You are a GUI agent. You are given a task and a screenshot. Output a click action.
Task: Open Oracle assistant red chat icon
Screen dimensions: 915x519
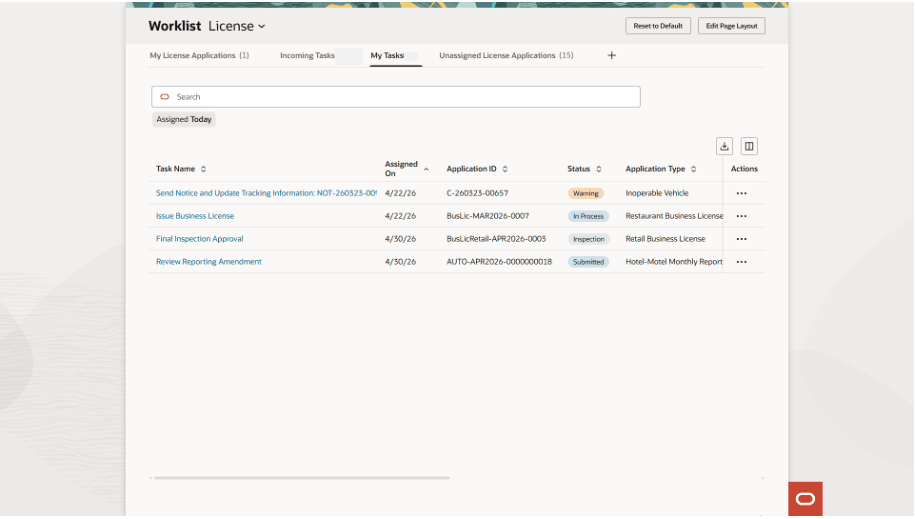(805, 499)
